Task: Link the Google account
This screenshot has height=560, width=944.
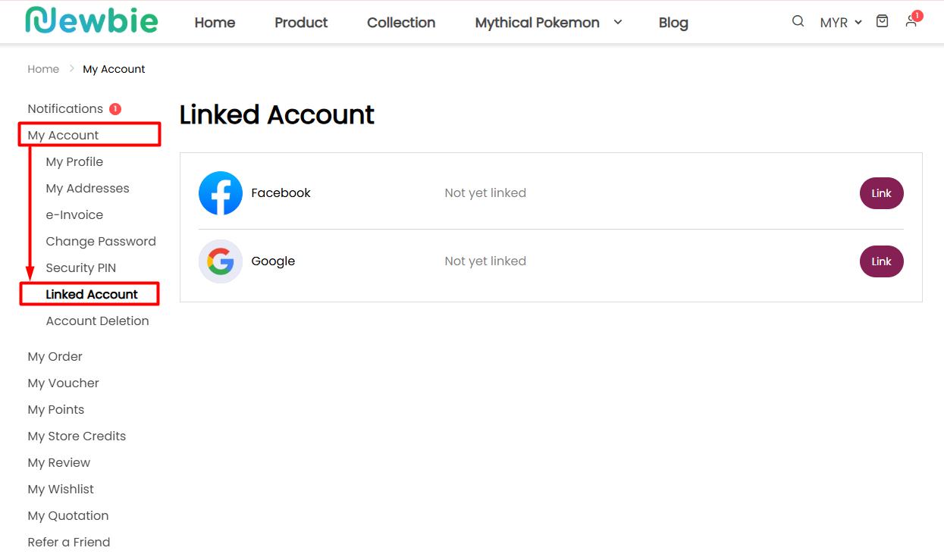Action: [882, 261]
